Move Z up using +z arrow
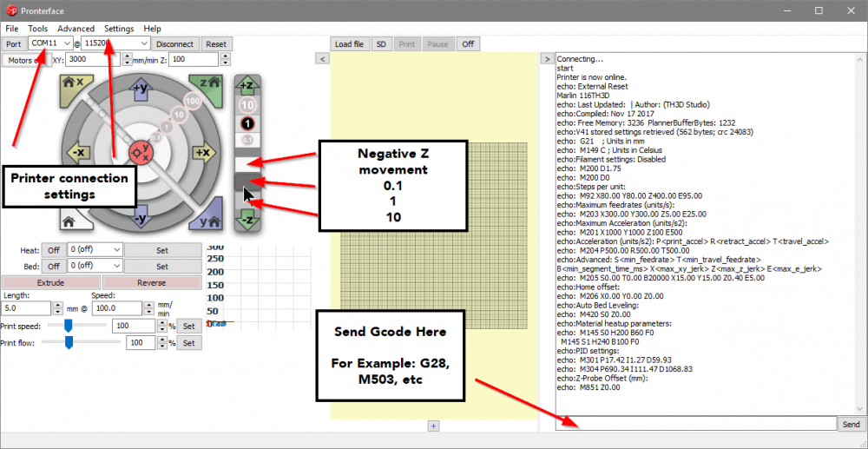 (247, 85)
